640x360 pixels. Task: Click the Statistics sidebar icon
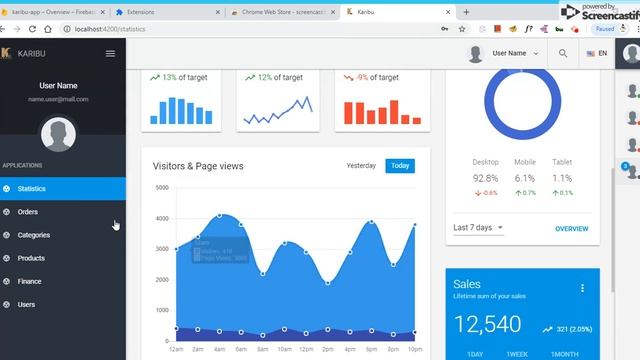tap(7, 189)
